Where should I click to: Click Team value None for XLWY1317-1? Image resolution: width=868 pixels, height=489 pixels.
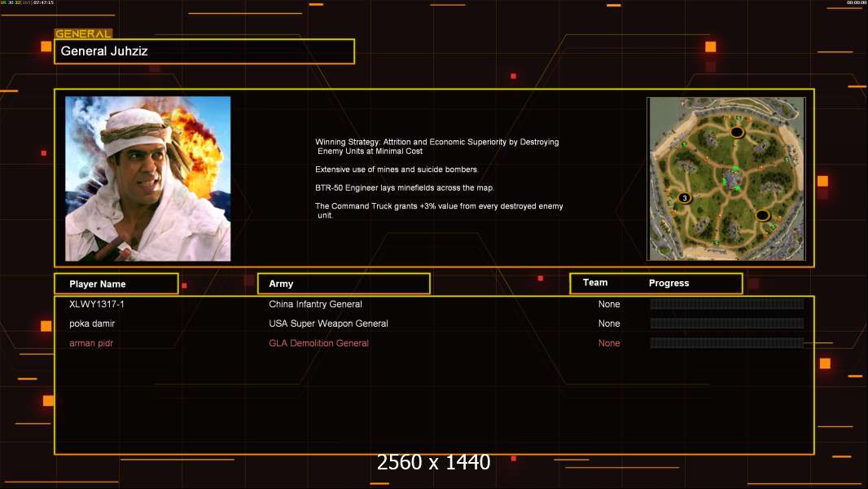609,304
